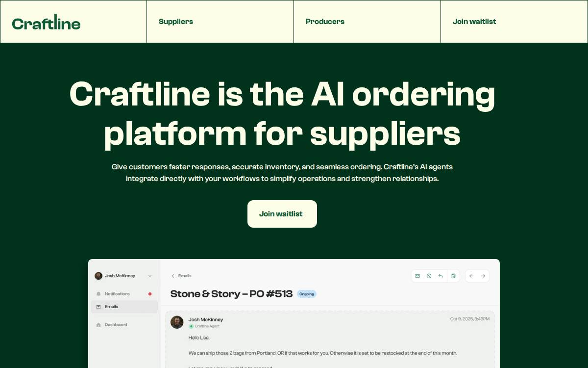Click the 'Craftline is the AI ordering' headline

(x=282, y=113)
